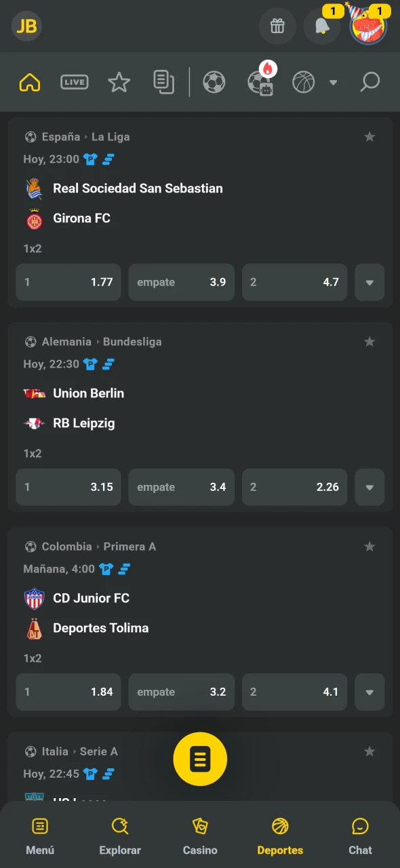Open the gift promotions icon
The width and height of the screenshot is (400, 868).
coord(277,26)
